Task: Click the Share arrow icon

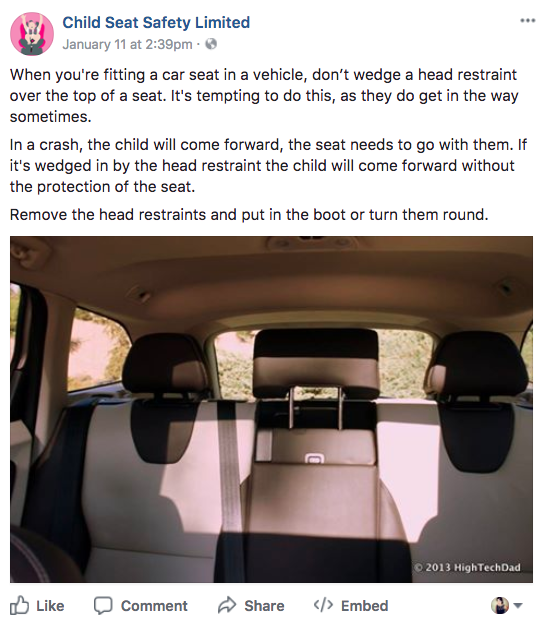Action: (227, 605)
